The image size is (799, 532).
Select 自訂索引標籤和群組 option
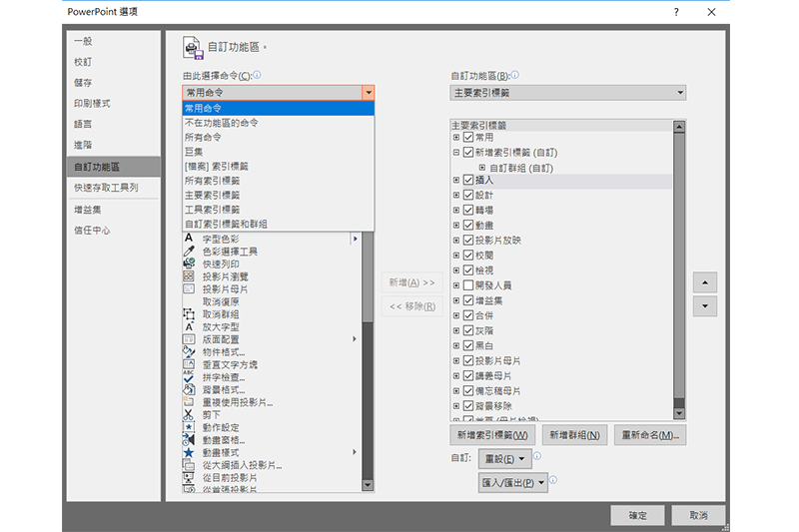coord(279,224)
